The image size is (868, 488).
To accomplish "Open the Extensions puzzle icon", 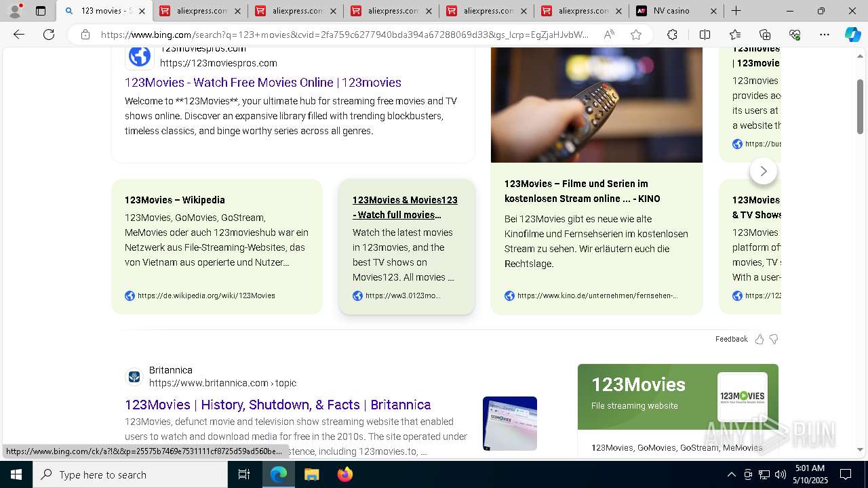I will (x=672, y=35).
